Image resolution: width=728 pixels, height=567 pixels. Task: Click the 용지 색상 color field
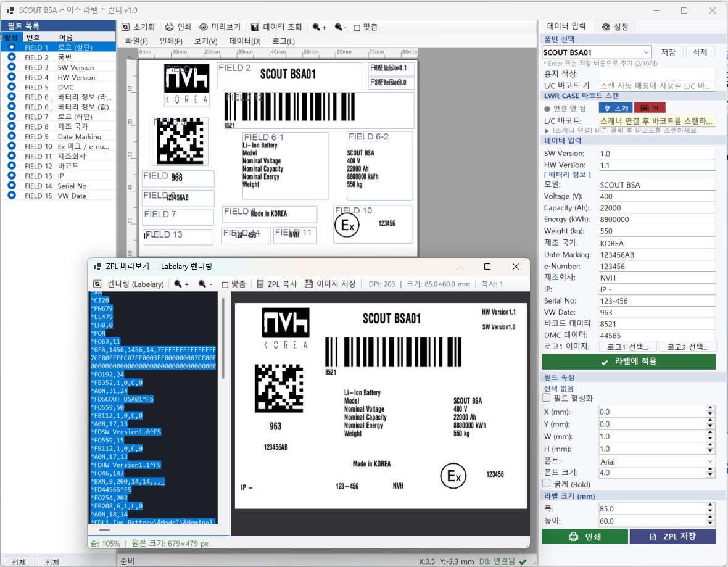[x=656, y=73]
